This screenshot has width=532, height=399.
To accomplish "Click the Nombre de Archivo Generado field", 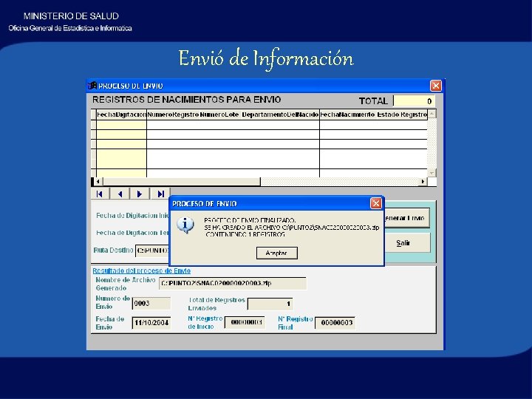I will [233, 283].
